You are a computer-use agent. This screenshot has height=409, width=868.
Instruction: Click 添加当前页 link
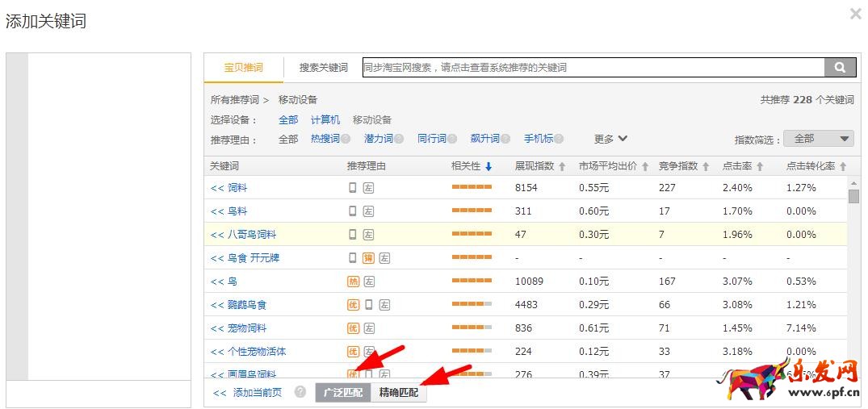point(249,393)
